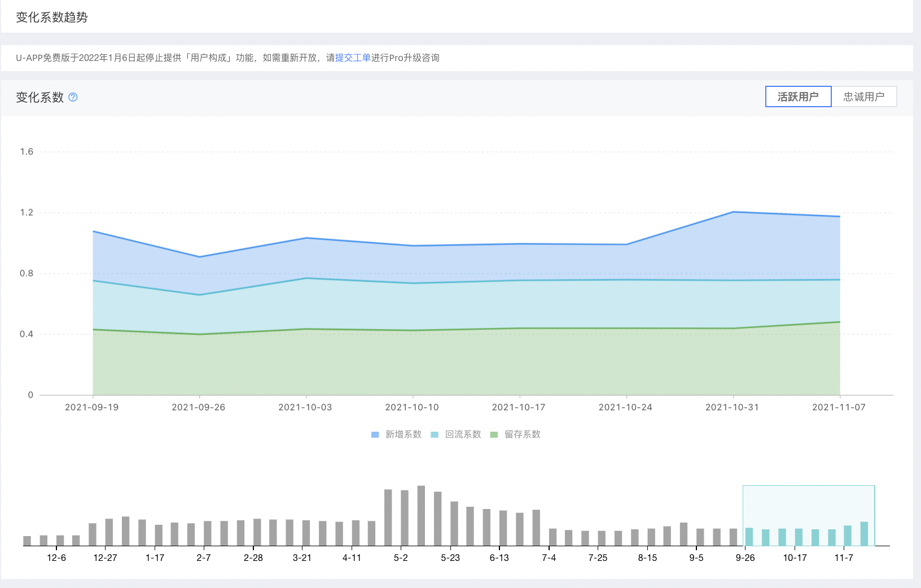Click the 10-17 overview timeline label

coord(795,558)
